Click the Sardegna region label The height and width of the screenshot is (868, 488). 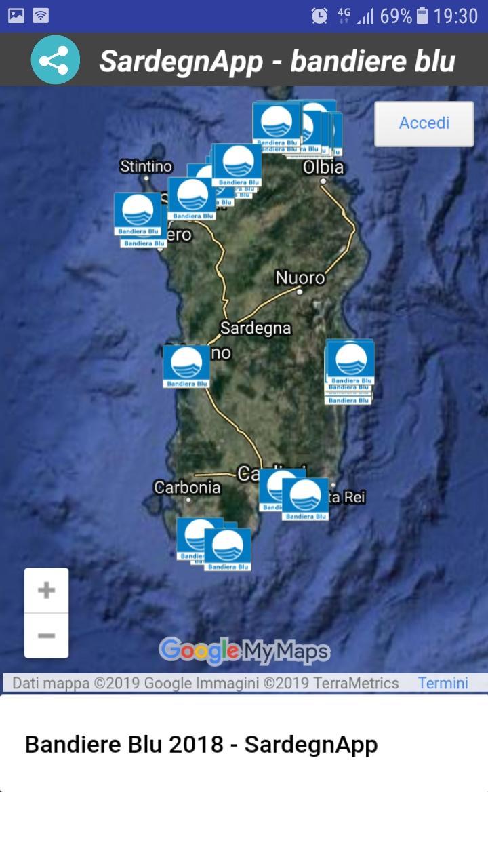coord(256,328)
